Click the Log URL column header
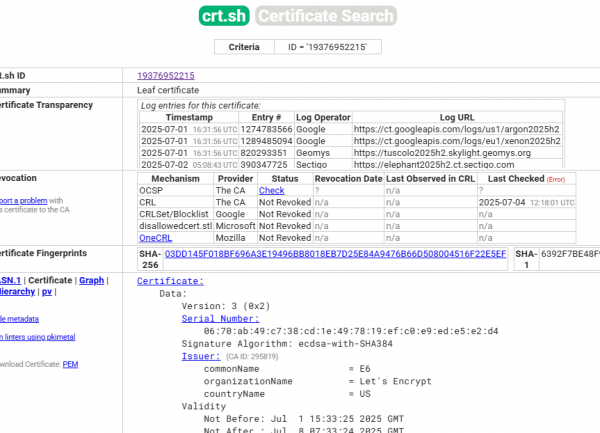Screen dimensions: 600x433 coord(457,117)
